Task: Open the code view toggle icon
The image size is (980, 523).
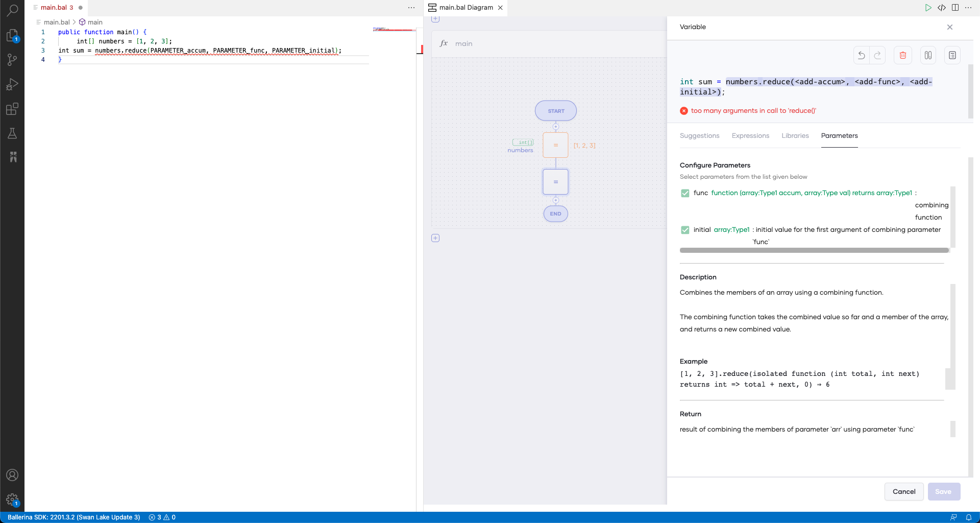Action: (942, 8)
